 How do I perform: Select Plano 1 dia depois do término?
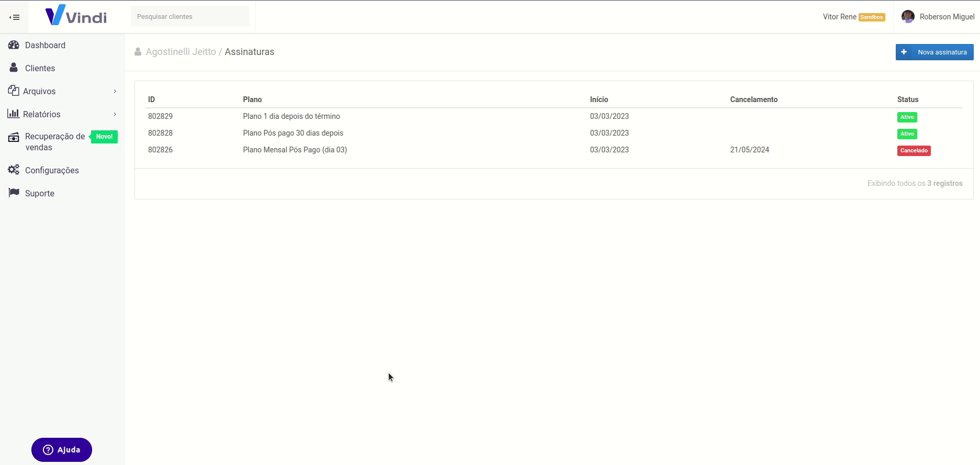pos(291,116)
